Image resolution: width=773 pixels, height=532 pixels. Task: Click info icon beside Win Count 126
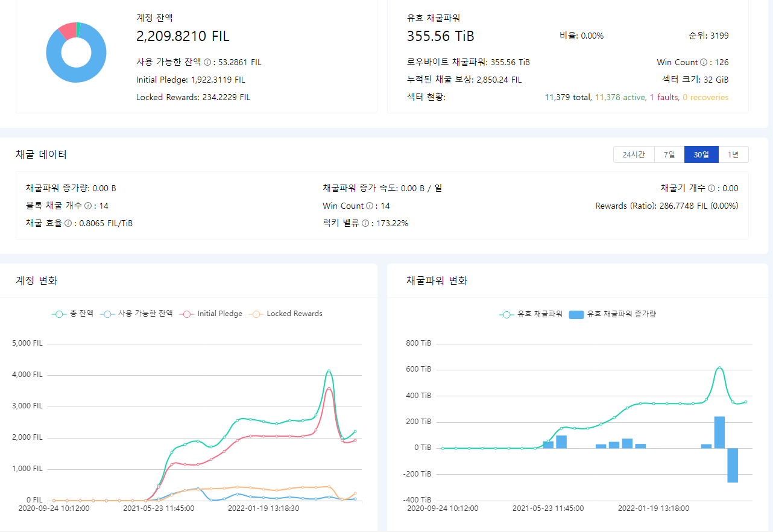[703, 62]
